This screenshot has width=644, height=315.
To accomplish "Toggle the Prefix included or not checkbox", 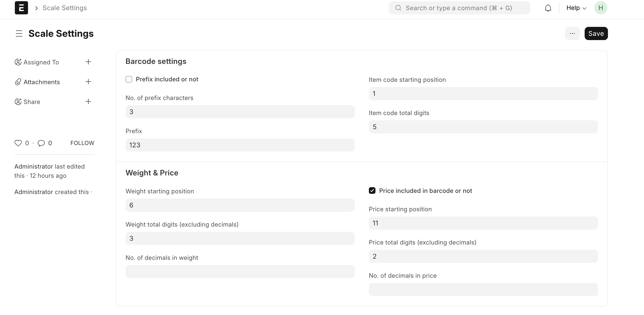I will click(129, 79).
